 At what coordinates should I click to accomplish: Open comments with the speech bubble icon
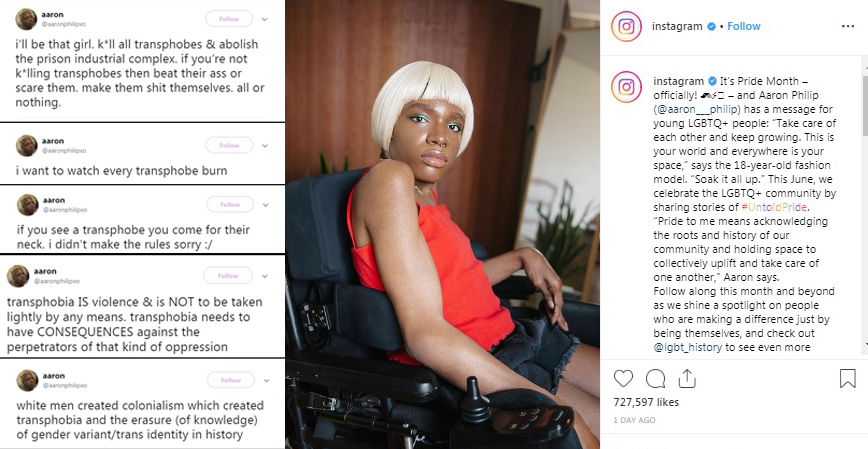click(655, 379)
